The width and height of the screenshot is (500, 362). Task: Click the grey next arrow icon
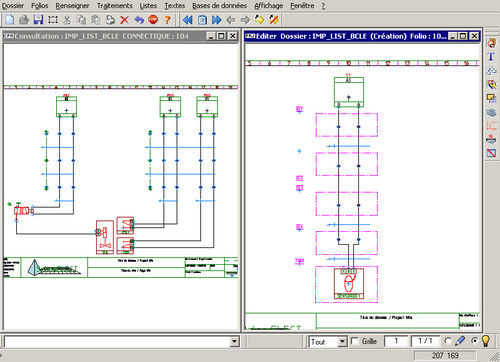click(245, 20)
